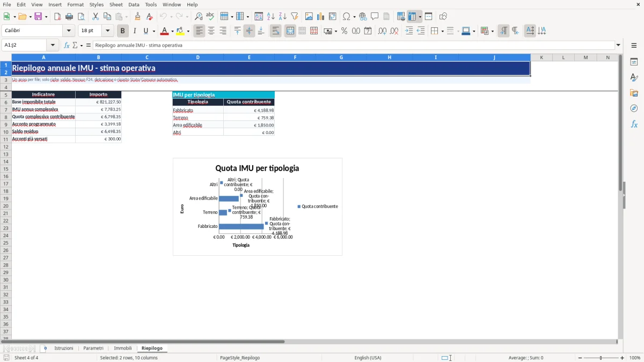Screen dimensions: 644x362
Task: Run the Spelling check tool
Action: [x=210, y=17]
